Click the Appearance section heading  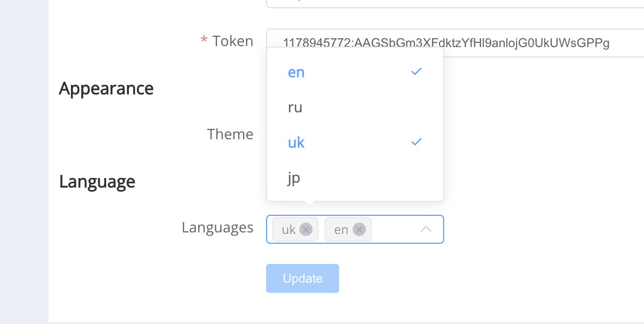[106, 89]
